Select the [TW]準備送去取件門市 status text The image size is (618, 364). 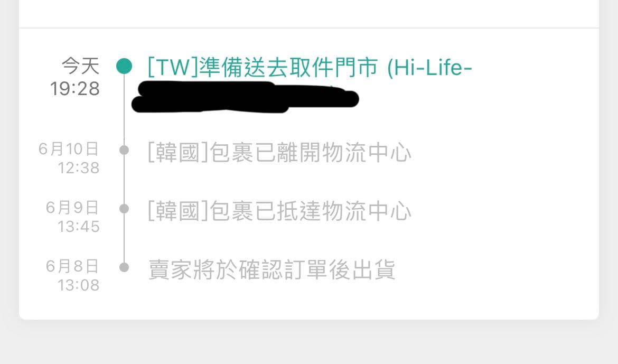[263, 67]
